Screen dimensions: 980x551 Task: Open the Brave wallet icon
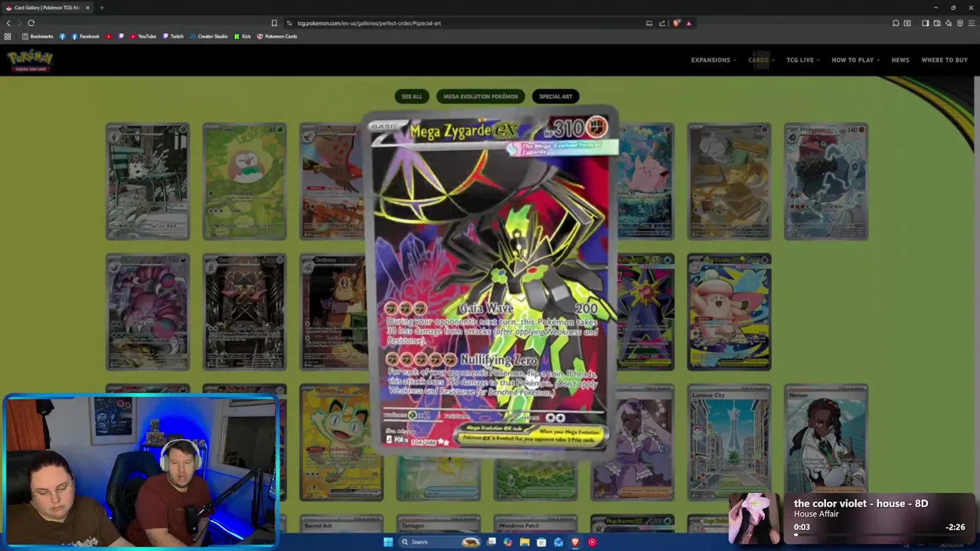936,23
